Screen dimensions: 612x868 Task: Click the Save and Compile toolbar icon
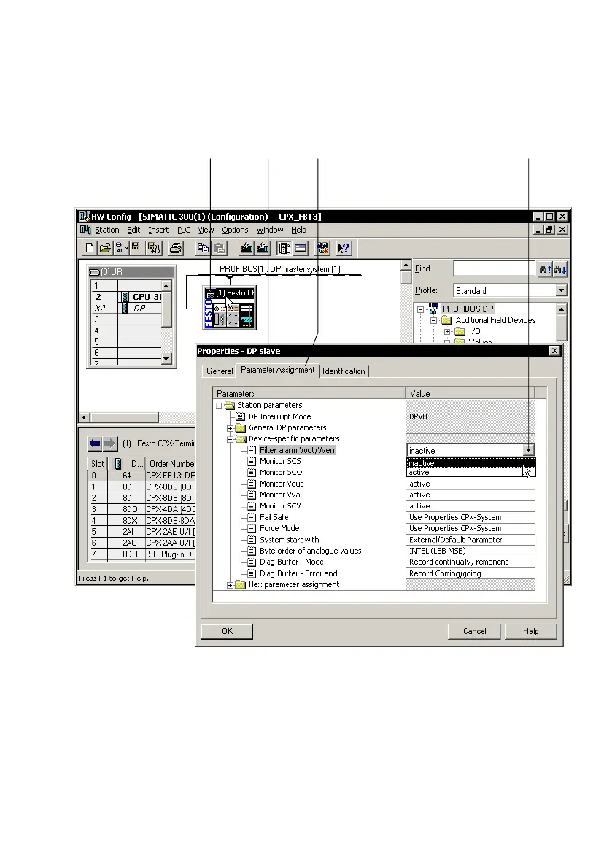point(154,248)
